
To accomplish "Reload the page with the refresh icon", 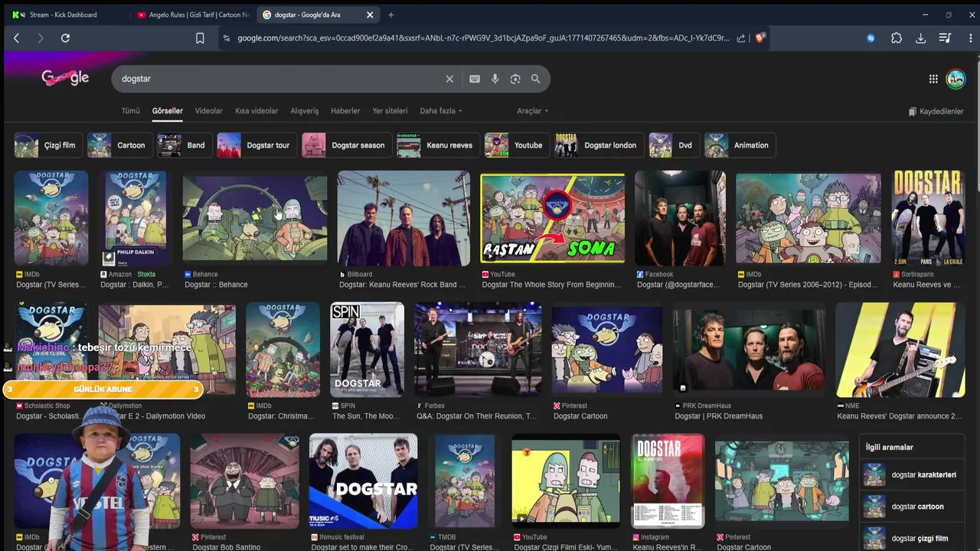I will (x=65, y=38).
